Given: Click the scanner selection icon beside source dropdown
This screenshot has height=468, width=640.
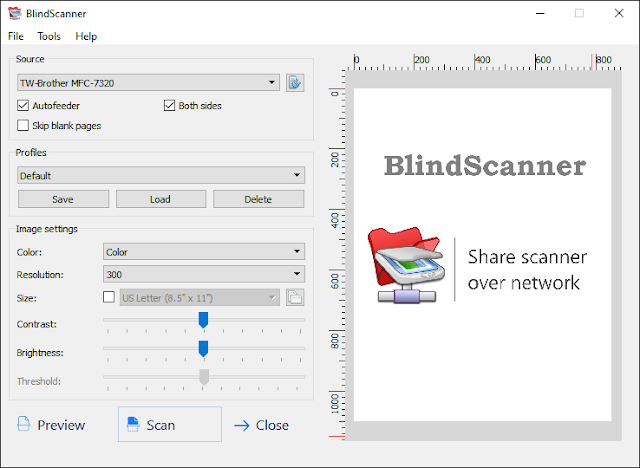Looking at the screenshot, I should point(295,83).
